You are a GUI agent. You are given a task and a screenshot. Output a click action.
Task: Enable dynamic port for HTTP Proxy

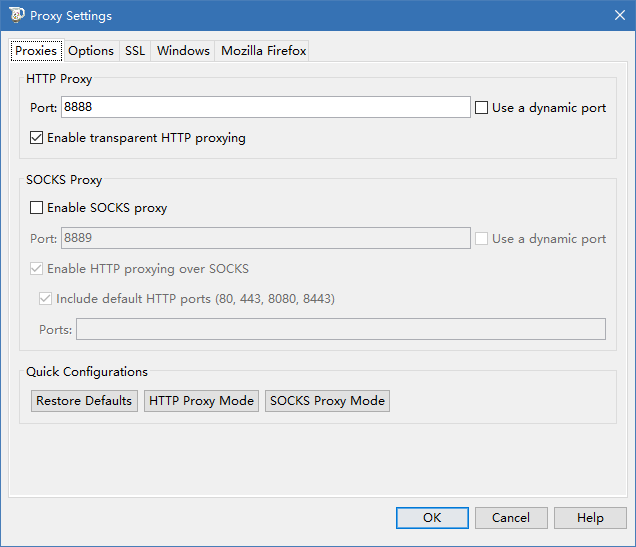(x=481, y=107)
